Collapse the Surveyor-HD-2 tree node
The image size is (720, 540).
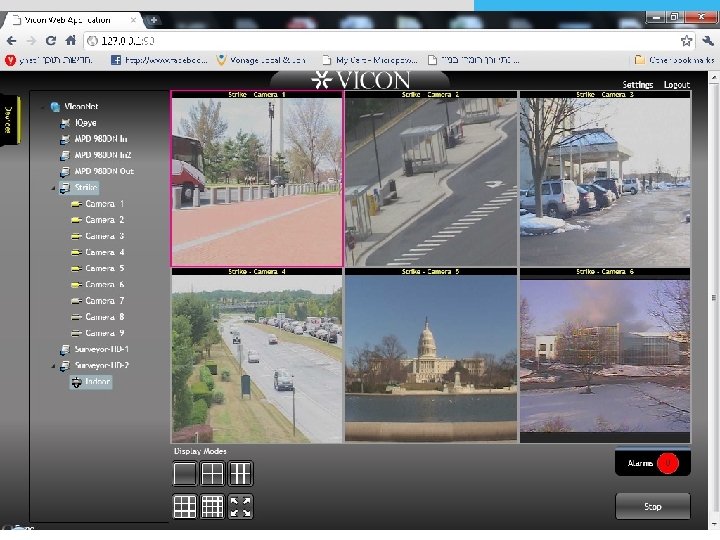53,366
